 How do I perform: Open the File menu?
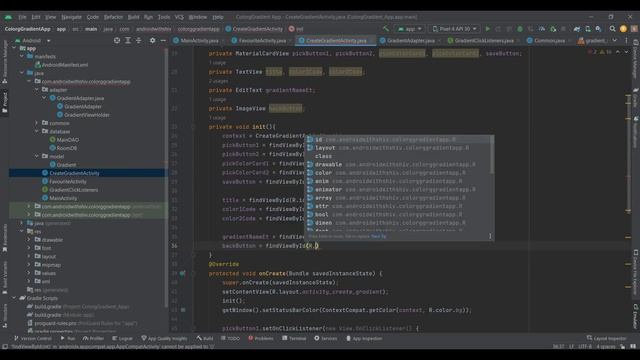pos(22,17)
